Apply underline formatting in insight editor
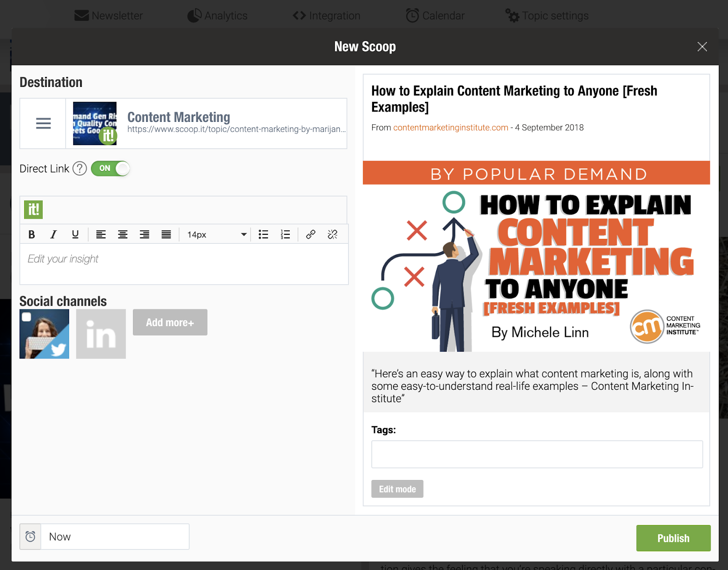This screenshot has width=728, height=570. pos(75,234)
